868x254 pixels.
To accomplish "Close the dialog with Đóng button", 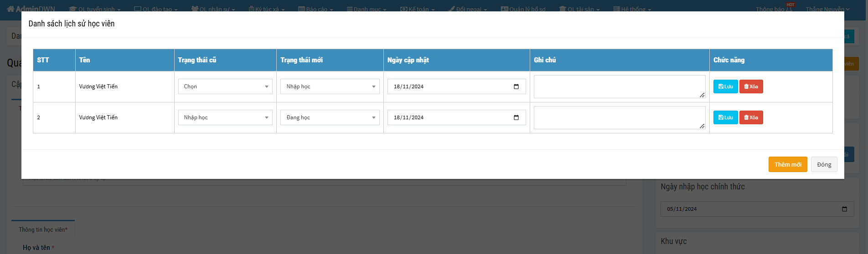I will point(824,164).
